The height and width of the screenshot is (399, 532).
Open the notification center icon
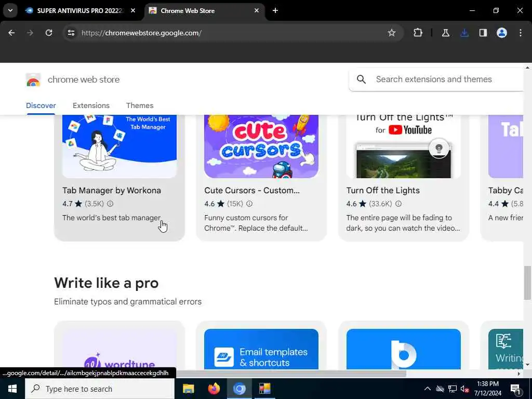[515, 389]
